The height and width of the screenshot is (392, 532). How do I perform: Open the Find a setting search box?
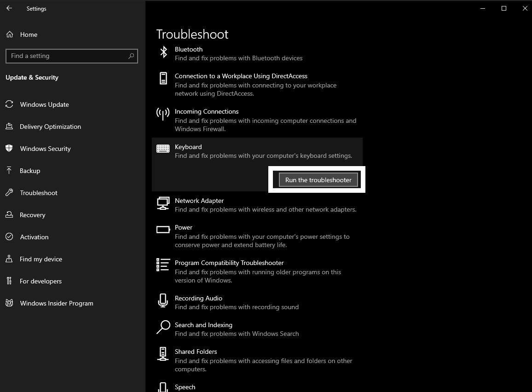click(x=72, y=56)
